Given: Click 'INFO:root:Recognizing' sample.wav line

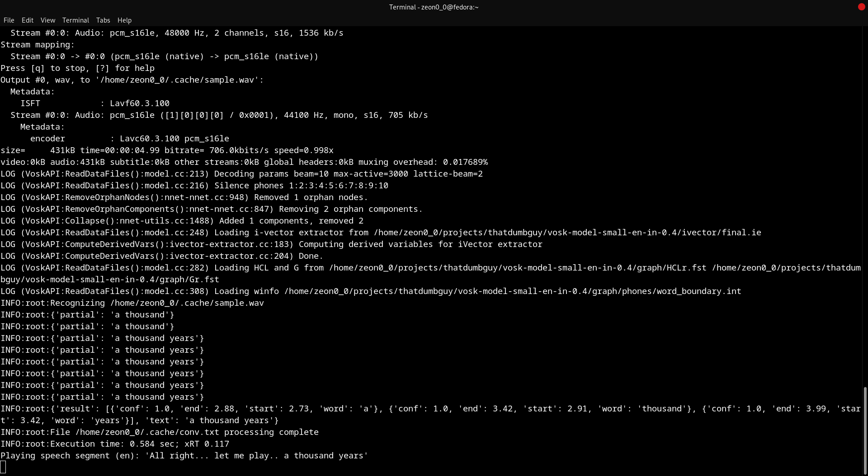Looking at the screenshot, I should point(132,303).
